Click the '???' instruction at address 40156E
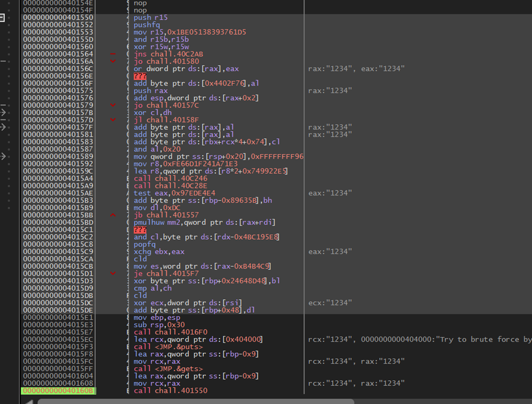This screenshot has height=404, width=532. pyautogui.click(x=140, y=76)
